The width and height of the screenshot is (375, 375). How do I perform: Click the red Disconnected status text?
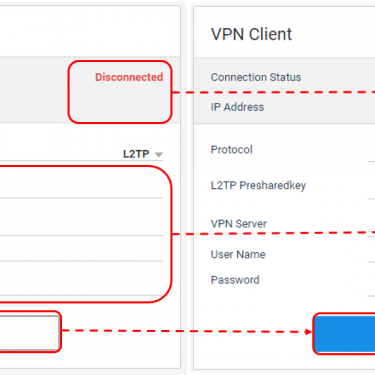click(x=129, y=77)
